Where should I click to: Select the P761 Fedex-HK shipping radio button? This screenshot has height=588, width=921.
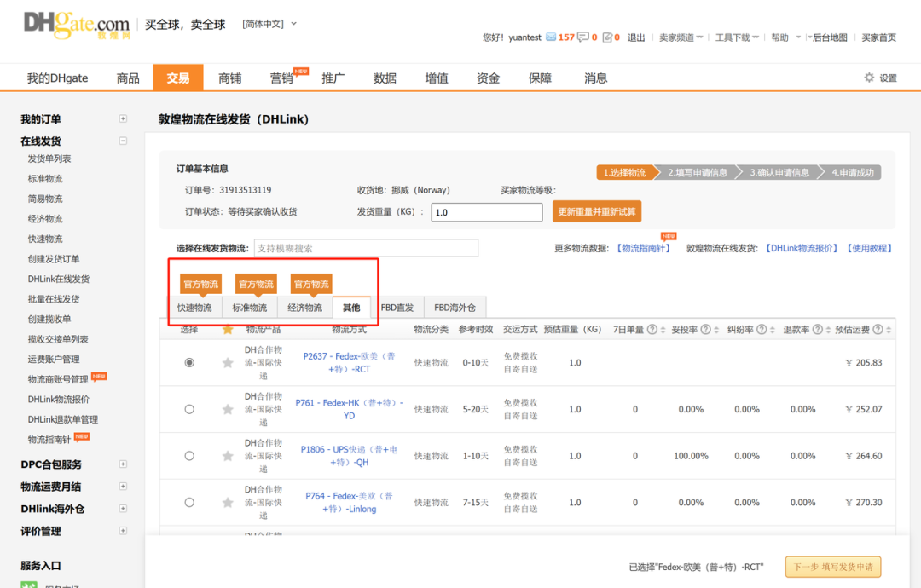pos(188,409)
